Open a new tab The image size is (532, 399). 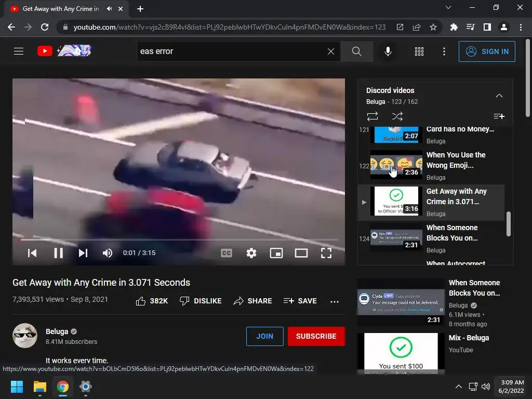140,9
